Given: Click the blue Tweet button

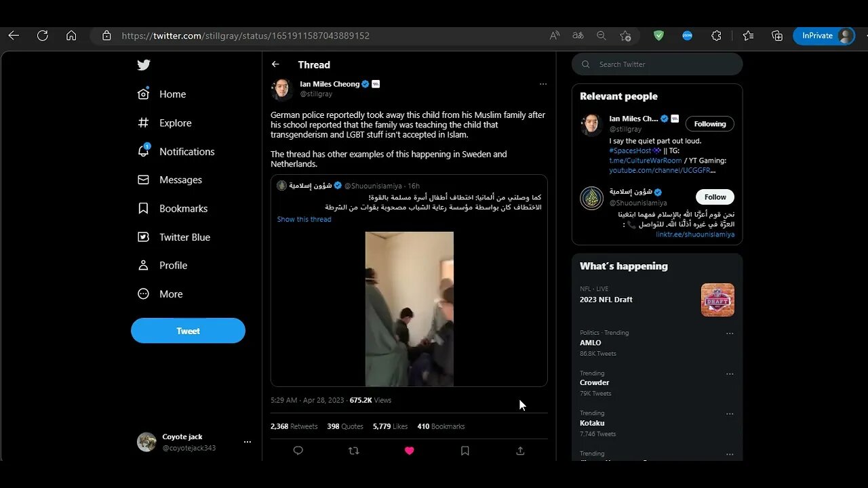Looking at the screenshot, I should 188,331.
